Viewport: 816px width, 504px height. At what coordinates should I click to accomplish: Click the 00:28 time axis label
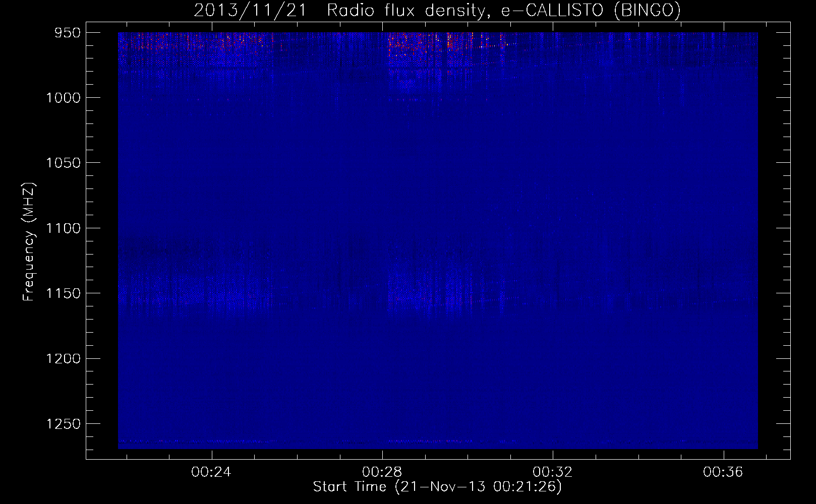click(x=382, y=472)
